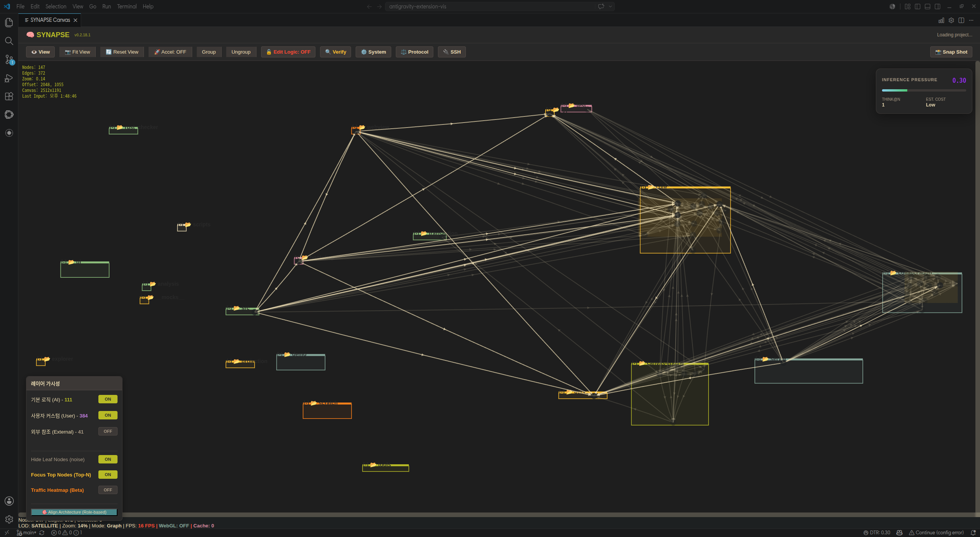This screenshot has width=980, height=537.
Task: Open the Run and Debug icon
Action: [9, 78]
